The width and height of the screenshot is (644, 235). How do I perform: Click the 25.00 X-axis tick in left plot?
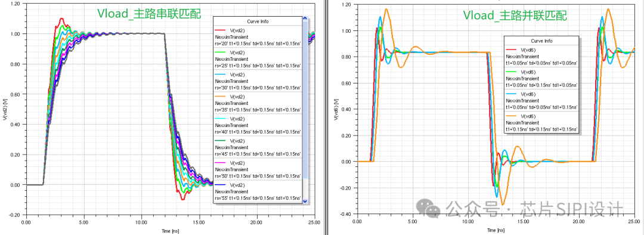pos(315,222)
